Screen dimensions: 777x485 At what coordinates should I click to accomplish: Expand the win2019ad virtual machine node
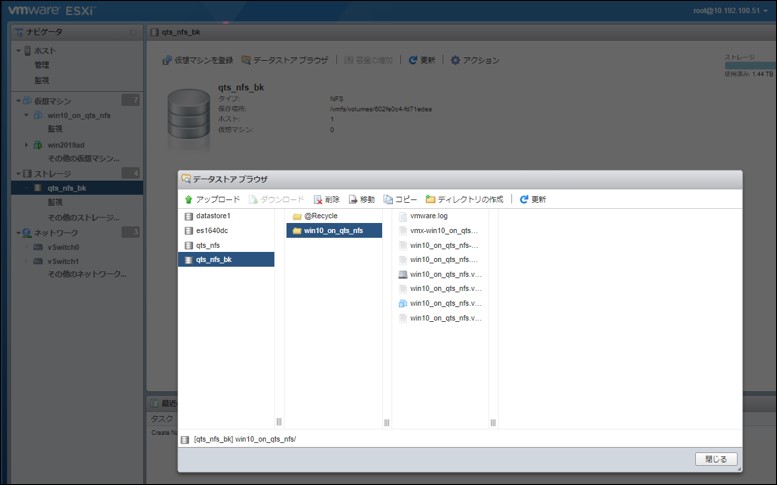(x=27, y=144)
